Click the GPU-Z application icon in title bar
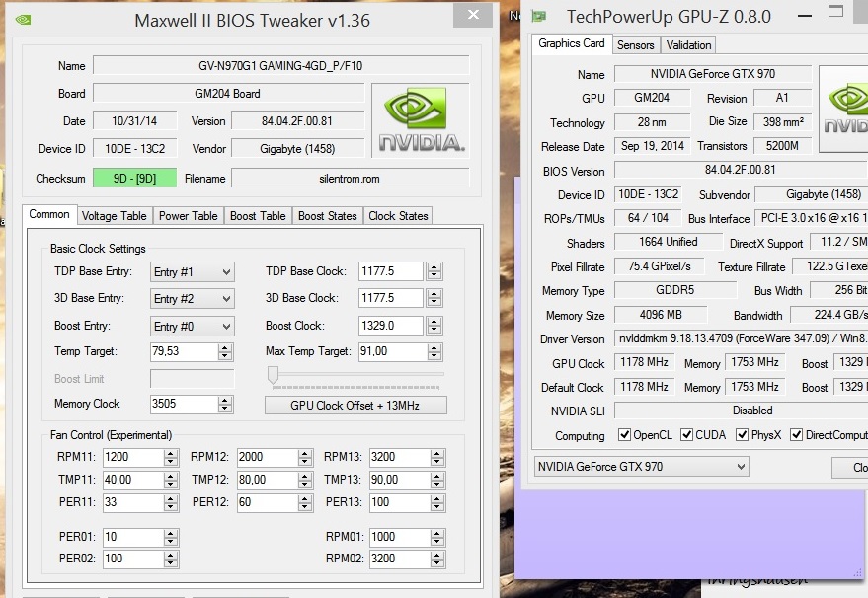Screen dimensions: 868x598 click(x=539, y=17)
